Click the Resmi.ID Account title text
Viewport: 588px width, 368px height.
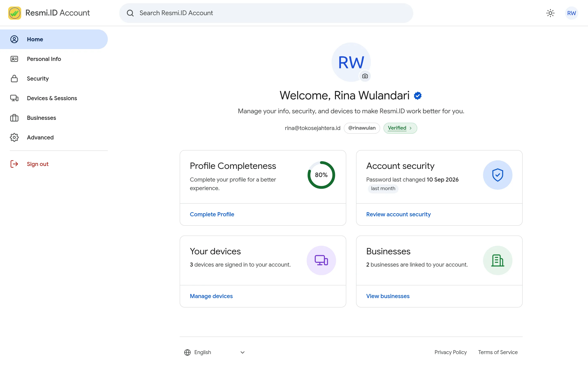(x=58, y=13)
